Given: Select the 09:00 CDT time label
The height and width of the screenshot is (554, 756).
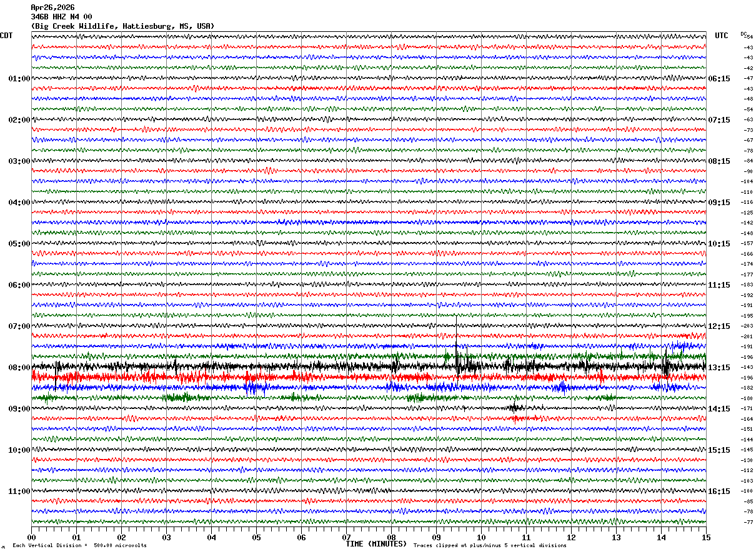Looking at the screenshot, I should (19, 409).
